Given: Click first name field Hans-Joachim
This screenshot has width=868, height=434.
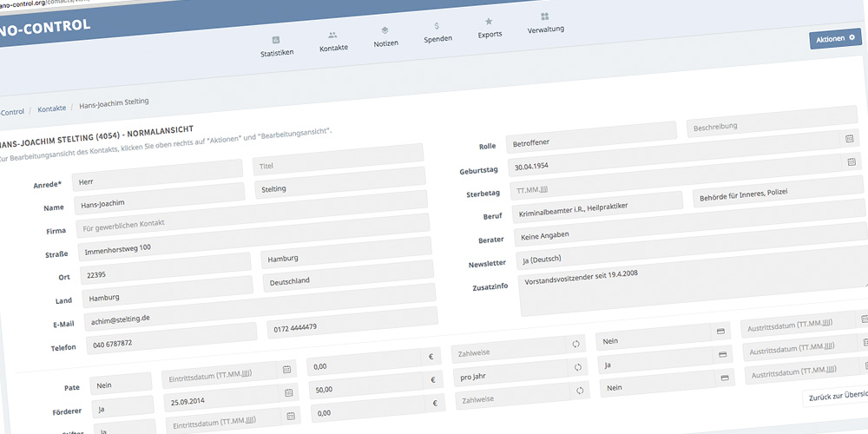Looking at the screenshot, I should (159, 198).
